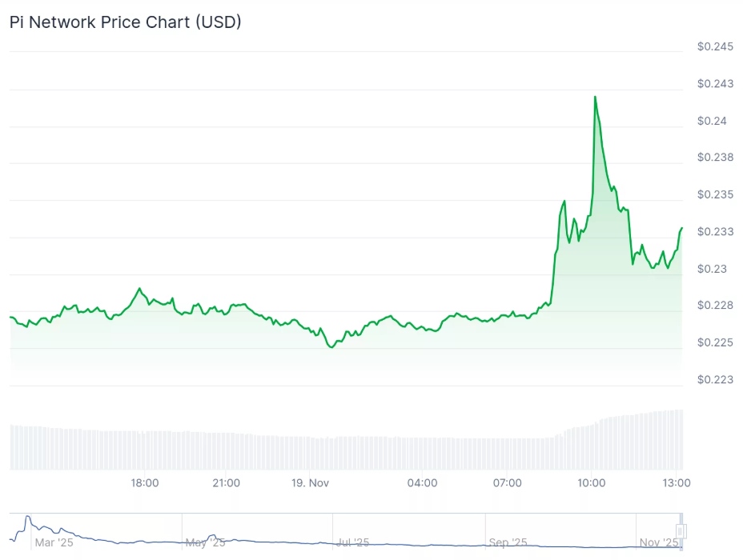Select the 21:00 time axis label
The height and width of the screenshot is (560, 743).
227,483
